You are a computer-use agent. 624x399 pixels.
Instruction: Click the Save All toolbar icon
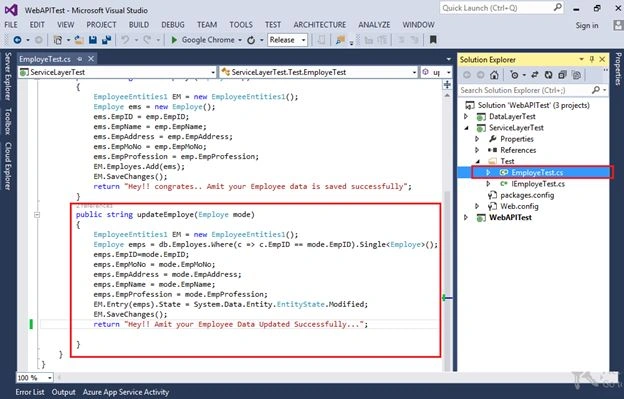coord(106,40)
